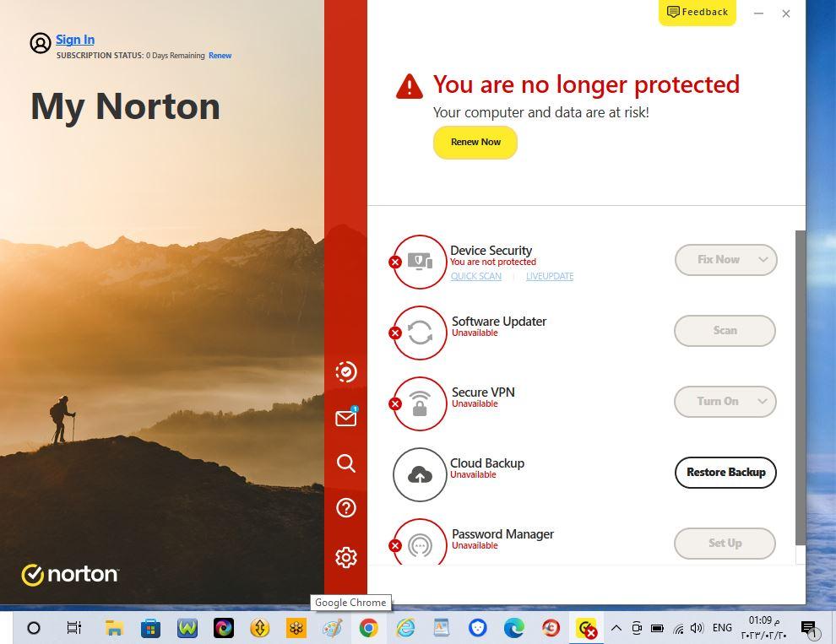Click the battery icon in system tray

(657, 628)
